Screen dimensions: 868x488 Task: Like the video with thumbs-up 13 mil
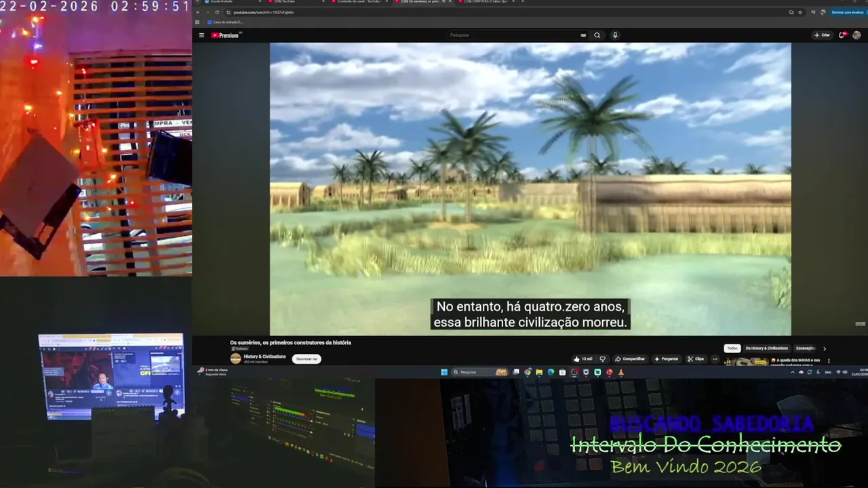pos(583,359)
